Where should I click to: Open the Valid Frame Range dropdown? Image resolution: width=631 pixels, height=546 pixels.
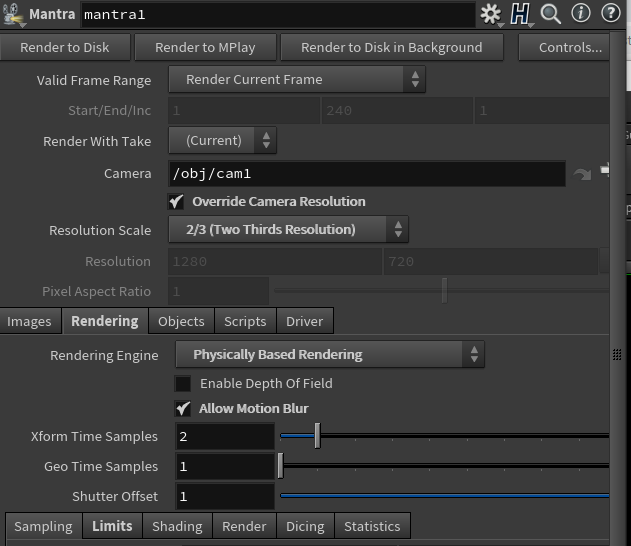[x=297, y=80]
